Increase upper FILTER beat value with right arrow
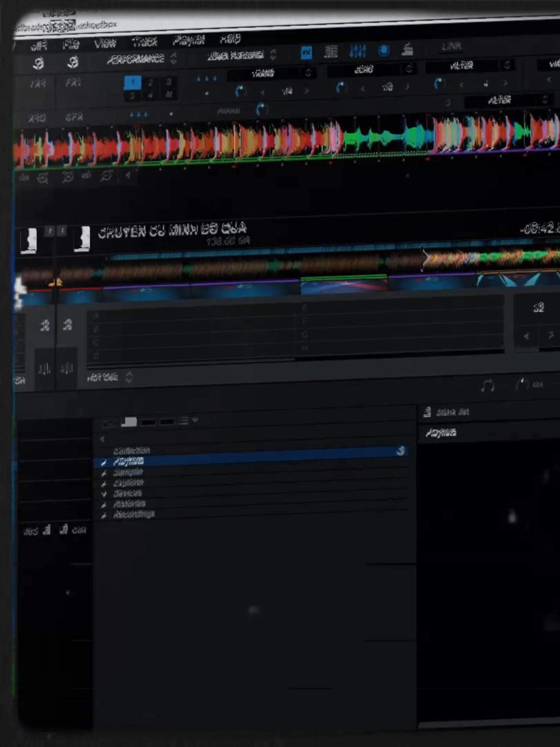This screenshot has height=747, width=560. click(x=505, y=83)
